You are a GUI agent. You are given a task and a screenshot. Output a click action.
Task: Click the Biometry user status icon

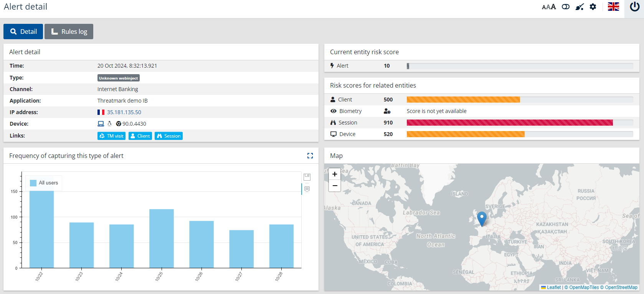[387, 111]
